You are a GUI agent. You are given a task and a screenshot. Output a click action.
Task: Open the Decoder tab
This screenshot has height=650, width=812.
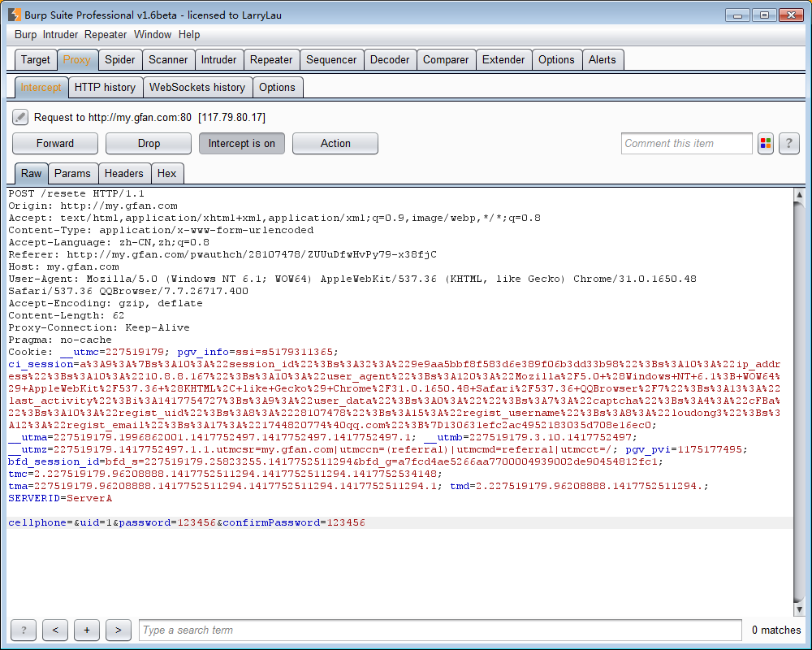[x=390, y=59]
